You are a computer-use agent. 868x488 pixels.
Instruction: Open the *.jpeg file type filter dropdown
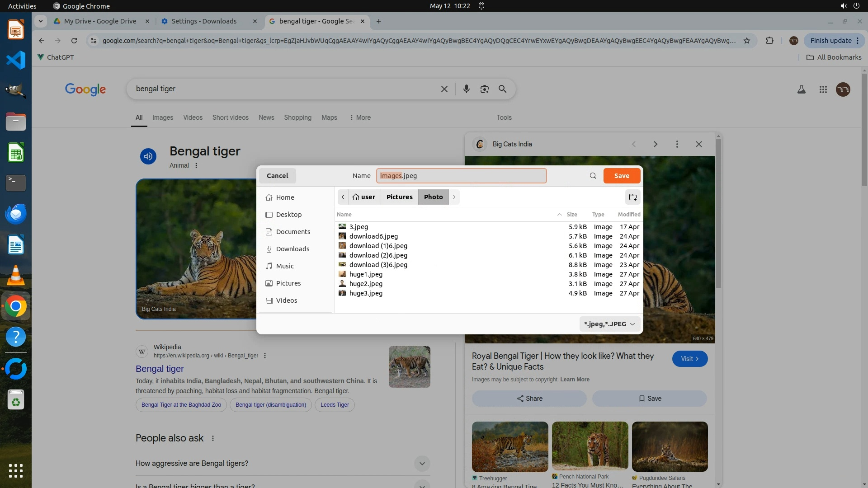click(x=609, y=324)
